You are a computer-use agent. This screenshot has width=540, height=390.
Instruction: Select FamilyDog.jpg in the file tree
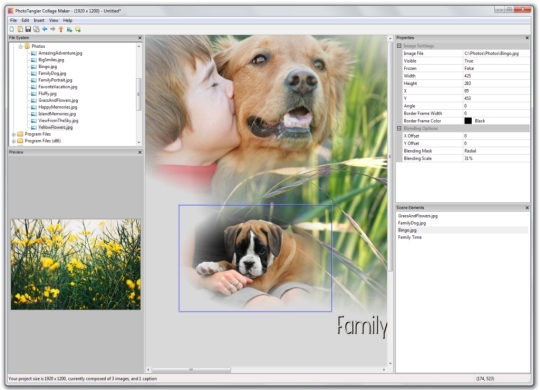pos(52,73)
